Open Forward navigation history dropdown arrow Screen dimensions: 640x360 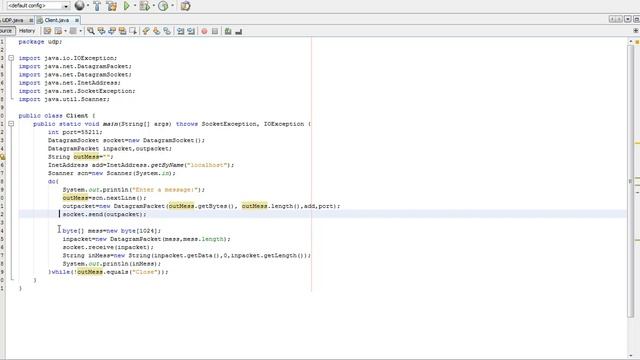[x=80, y=31]
